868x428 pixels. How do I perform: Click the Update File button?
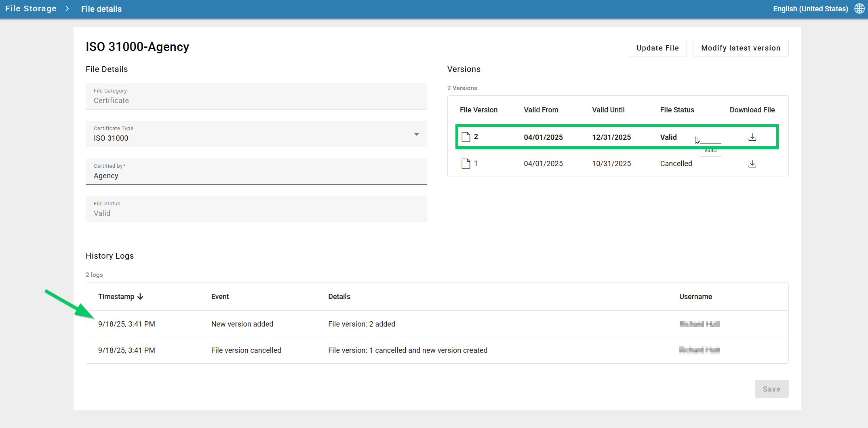click(x=657, y=48)
